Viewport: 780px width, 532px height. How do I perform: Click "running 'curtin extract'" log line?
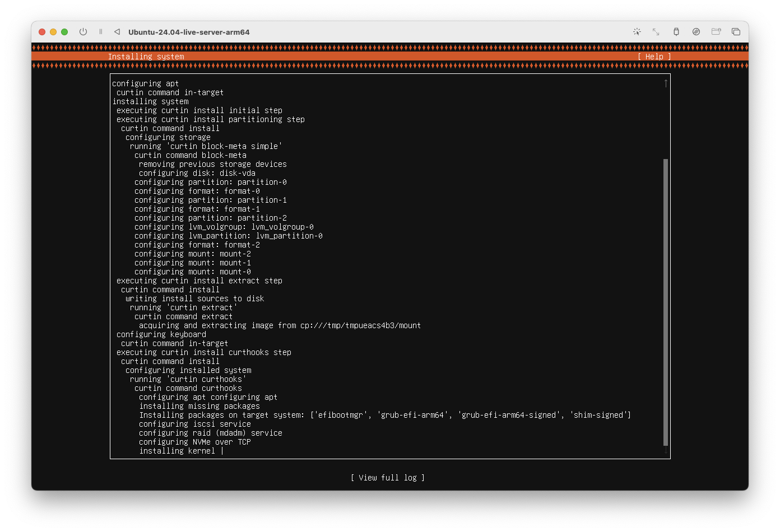pyautogui.click(x=184, y=307)
